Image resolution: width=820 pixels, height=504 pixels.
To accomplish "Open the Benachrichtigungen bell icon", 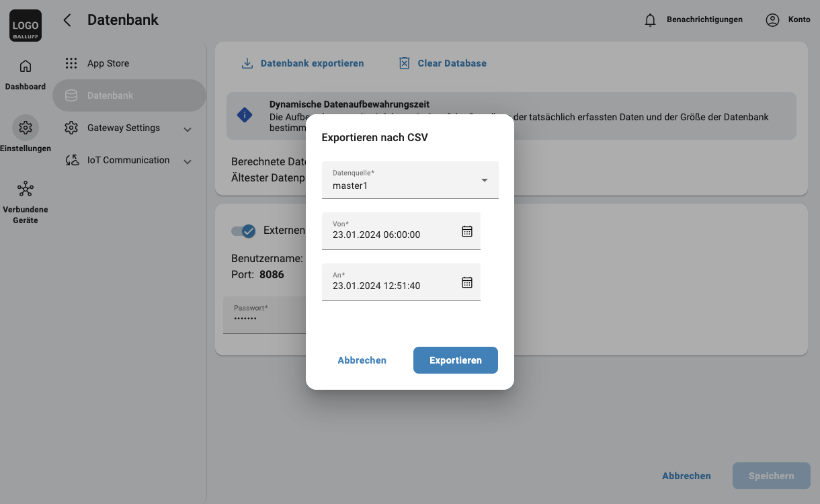I will tap(650, 20).
